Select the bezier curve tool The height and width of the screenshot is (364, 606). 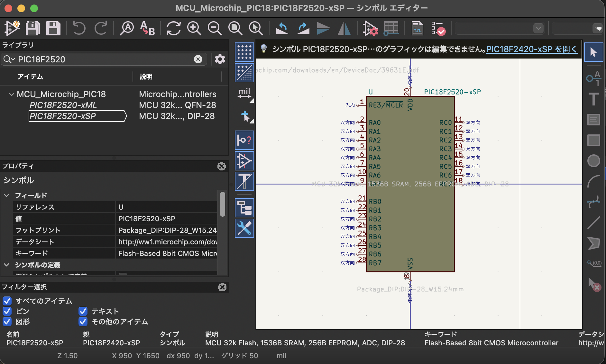pos(593,202)
